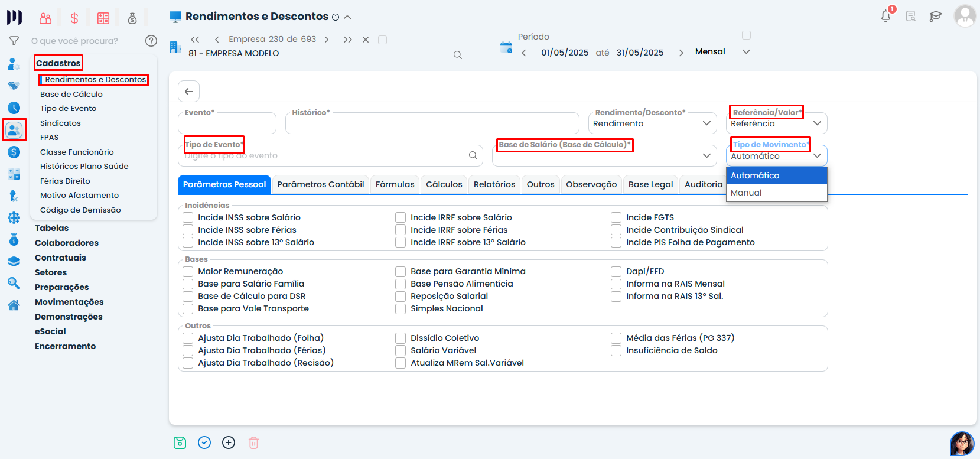This screenshot has width=980, height=459.
Task: Open the Fórmulas tab
Action: 395,184
